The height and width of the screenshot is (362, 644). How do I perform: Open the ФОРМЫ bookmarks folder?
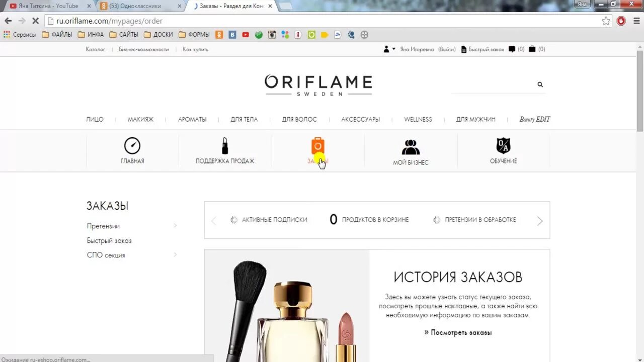[x=194, y=35]
